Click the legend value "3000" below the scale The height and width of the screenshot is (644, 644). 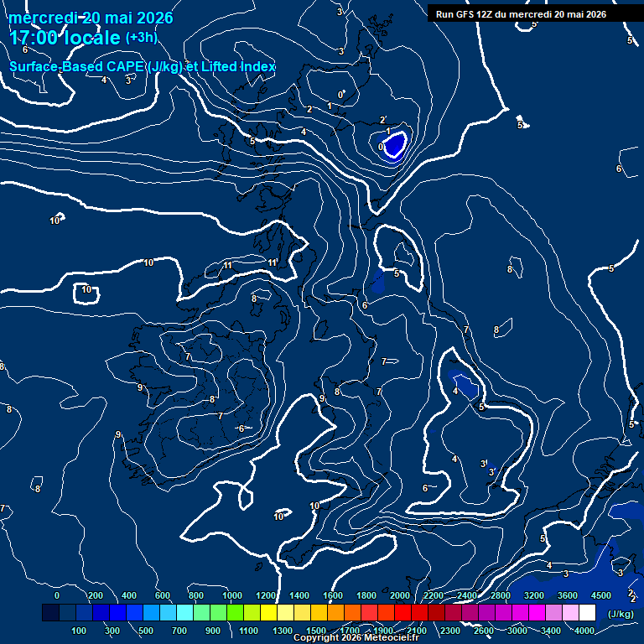(517, 631)
